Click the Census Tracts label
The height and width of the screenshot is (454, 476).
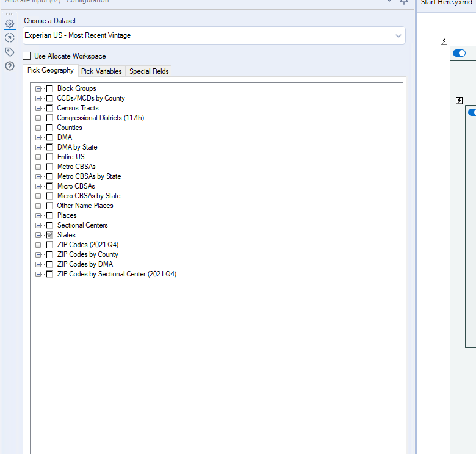point(78,108)
